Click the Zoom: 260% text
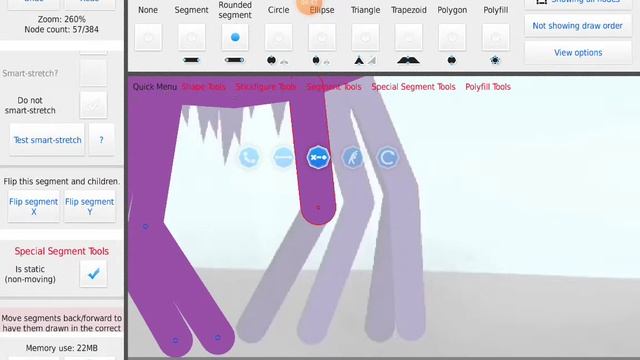The width and height of the screenshot is (640, 360). coord(62,19)
